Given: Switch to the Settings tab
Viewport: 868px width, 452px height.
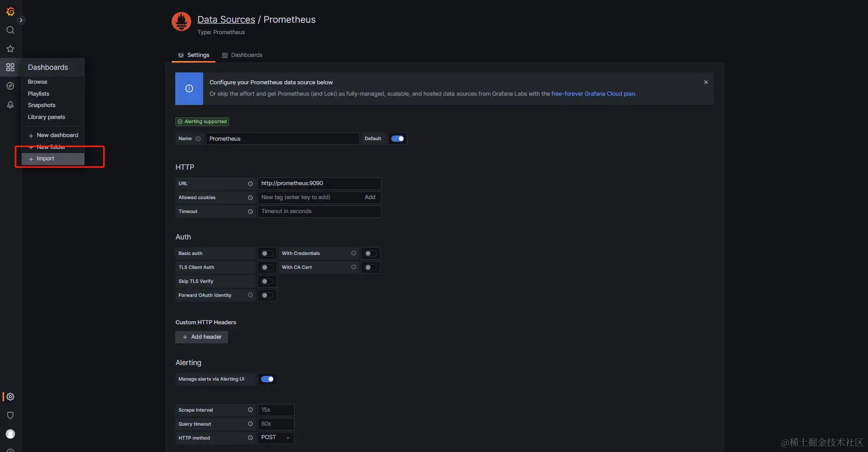Looking at the screenshot, I should coord(194,55).
